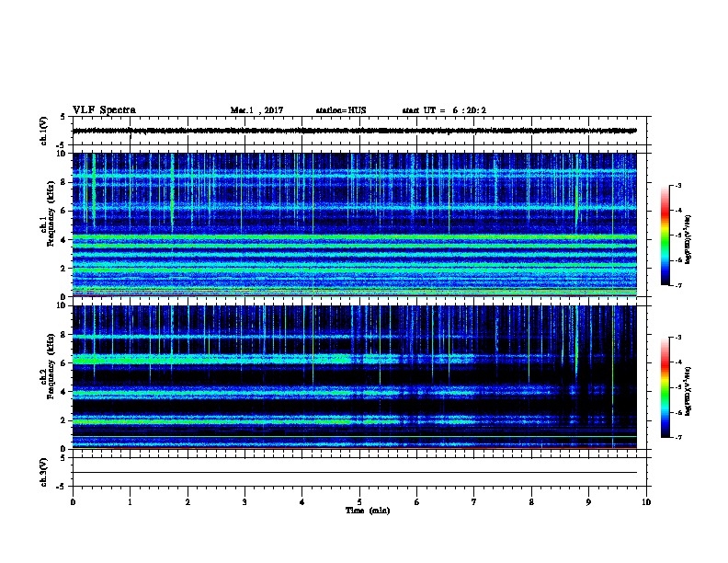This screenshot has height=563, width=728.
Task: Click the flat ch.3 waveform panel
Action: pyautogui.click(x=359, y=472)
